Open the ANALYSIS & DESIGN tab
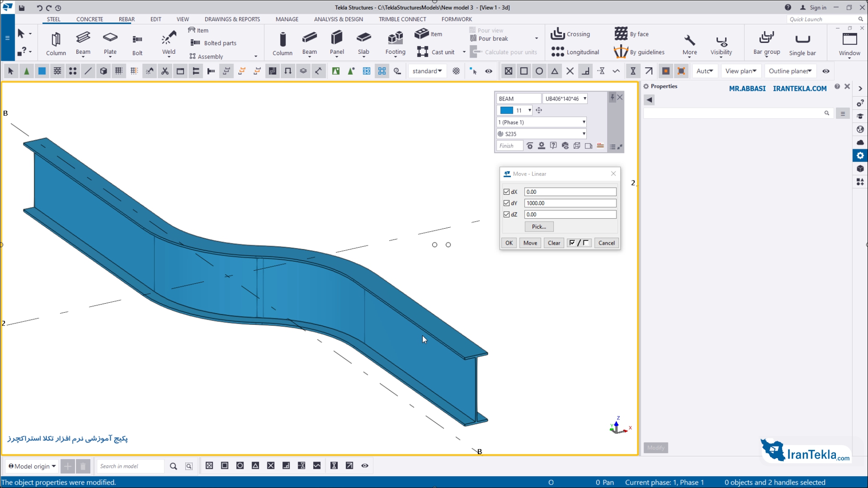This screenshot has height=488, width=868. tap(339, 19)
